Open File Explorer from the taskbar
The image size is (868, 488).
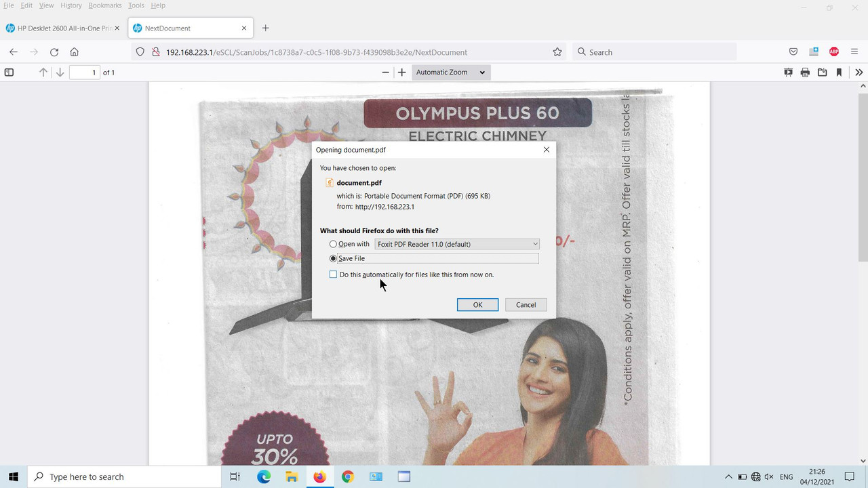(x=292, y=476)
